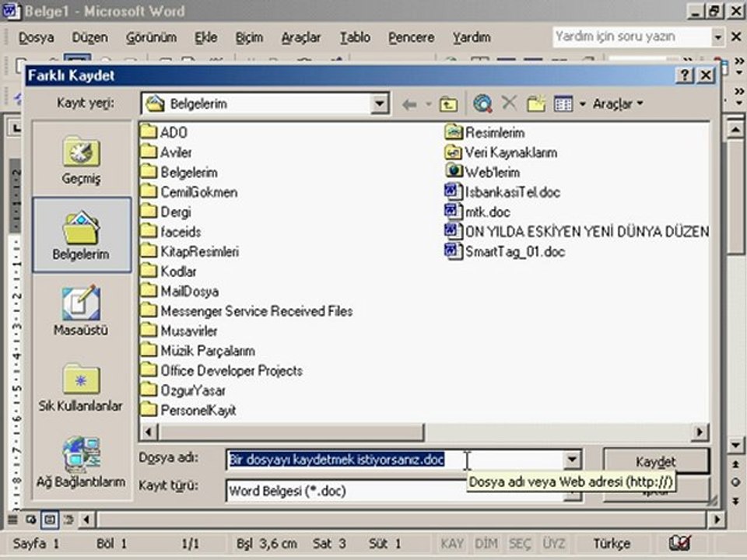The image size is (747, 560).
Task: Open the Yardım menu
Action: pyautogui.click(x=472, y=37)
